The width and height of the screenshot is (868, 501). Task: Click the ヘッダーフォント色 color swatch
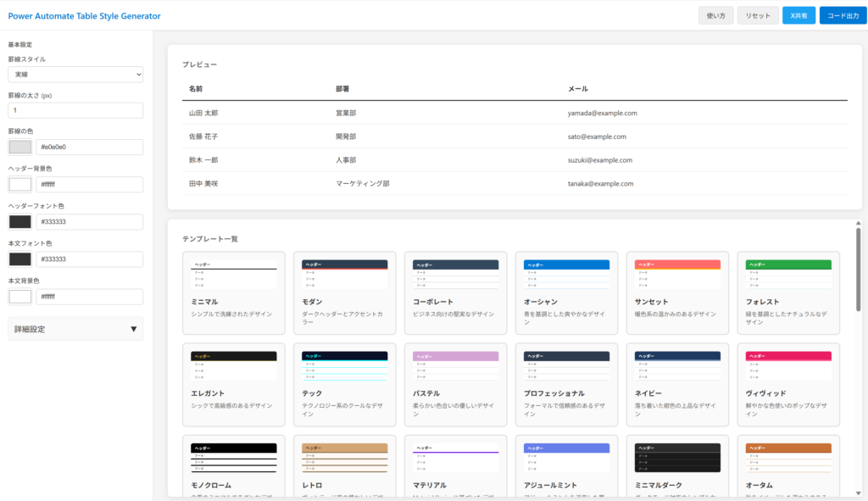[20, 222]
